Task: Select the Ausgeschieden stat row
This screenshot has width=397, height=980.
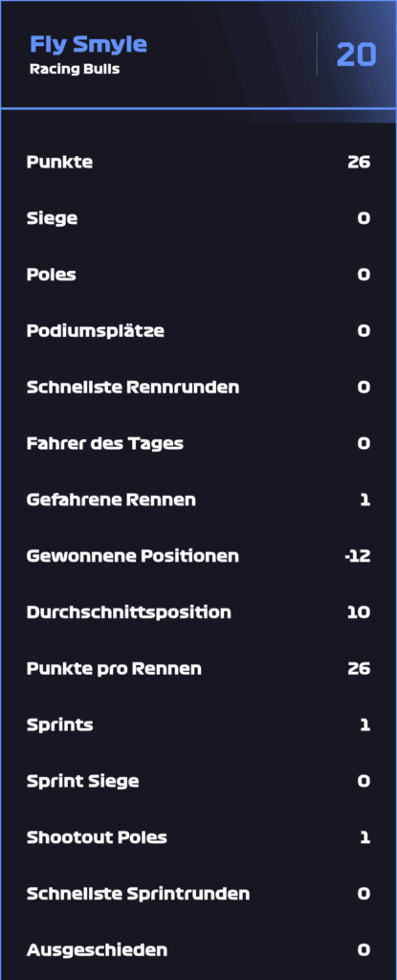Action: pyautogui.click(x=198, y=950)
